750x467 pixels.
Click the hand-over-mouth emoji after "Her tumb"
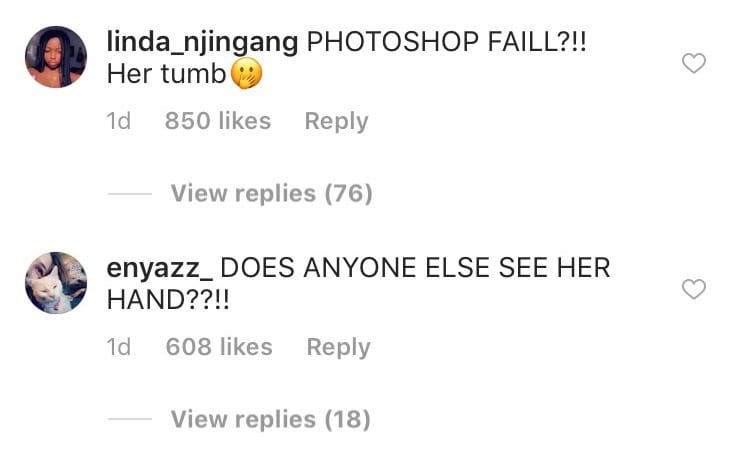click(x=246, y=74)
